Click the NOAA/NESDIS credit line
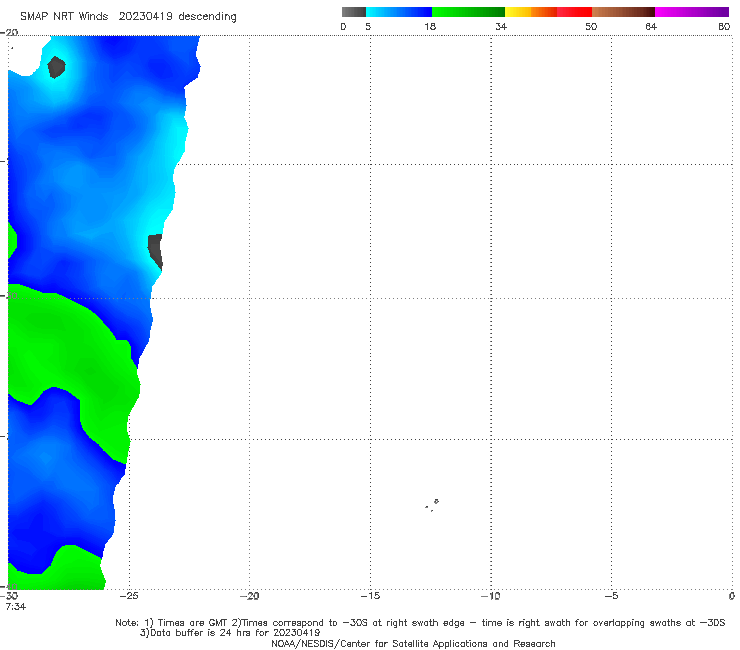740x650 pixels. (413, 644)
